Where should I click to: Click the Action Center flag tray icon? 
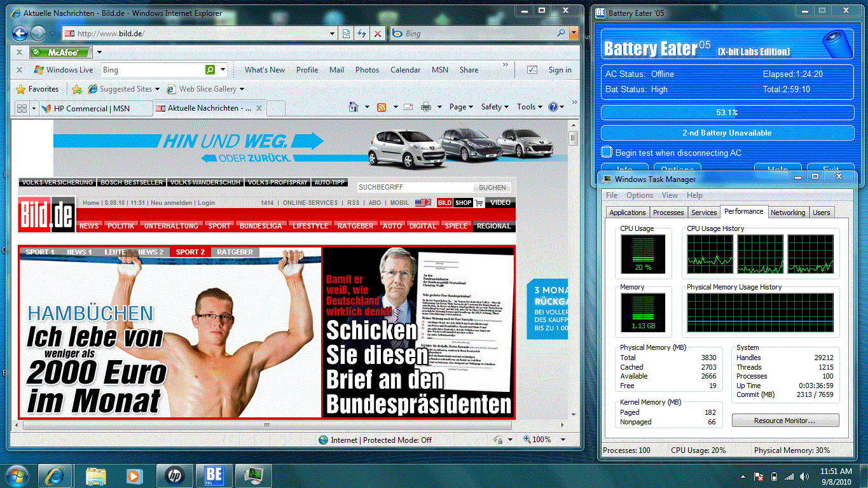click(758, 477)
